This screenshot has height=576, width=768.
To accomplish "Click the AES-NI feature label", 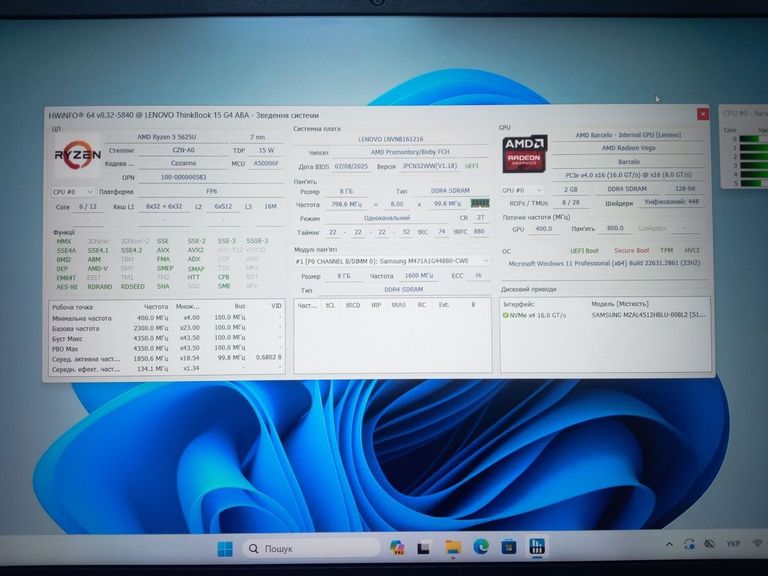I will coord(67,287).
